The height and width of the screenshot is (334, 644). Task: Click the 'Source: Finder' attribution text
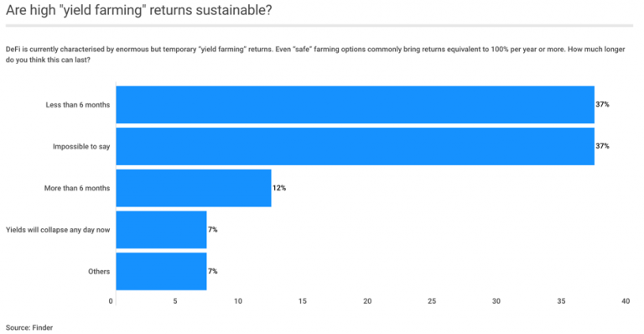point(29,327)
